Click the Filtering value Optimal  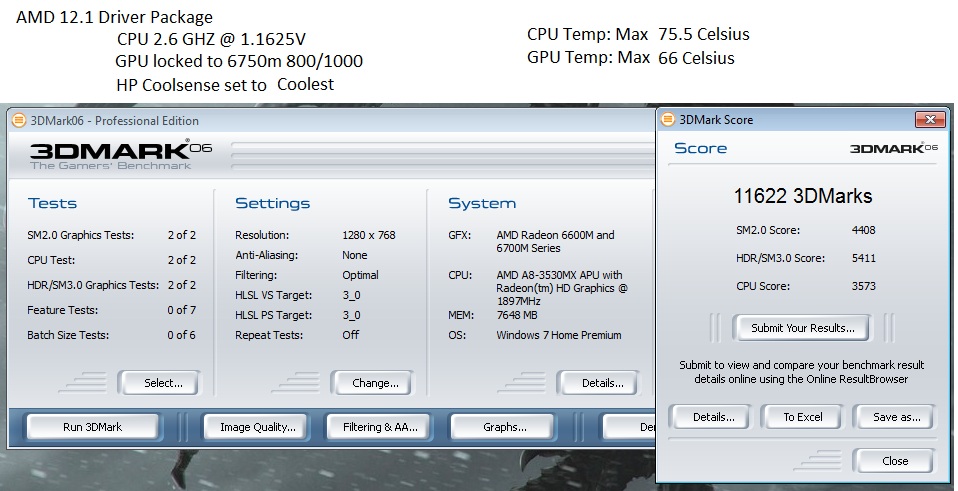(x=360, y=275)
